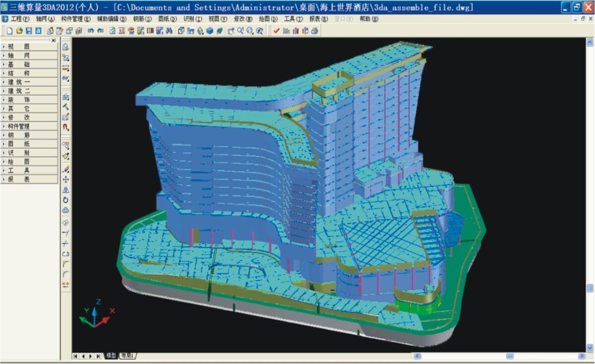
Task: Expand the 基础 panel section
Action: pos(29,64)
